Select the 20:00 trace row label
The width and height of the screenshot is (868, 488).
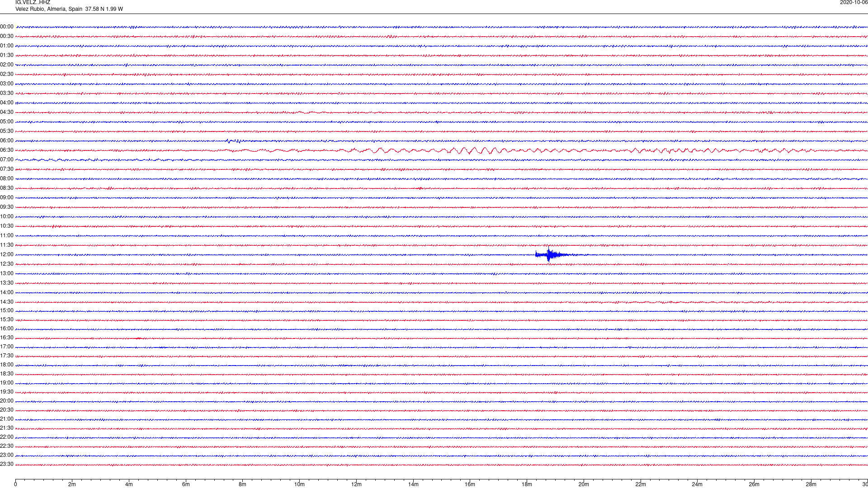coord(7,401)
